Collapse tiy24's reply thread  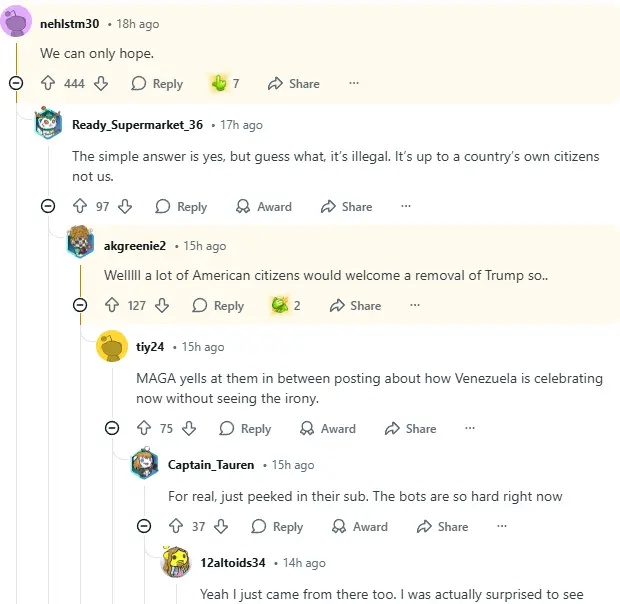[x=112, y=429]
